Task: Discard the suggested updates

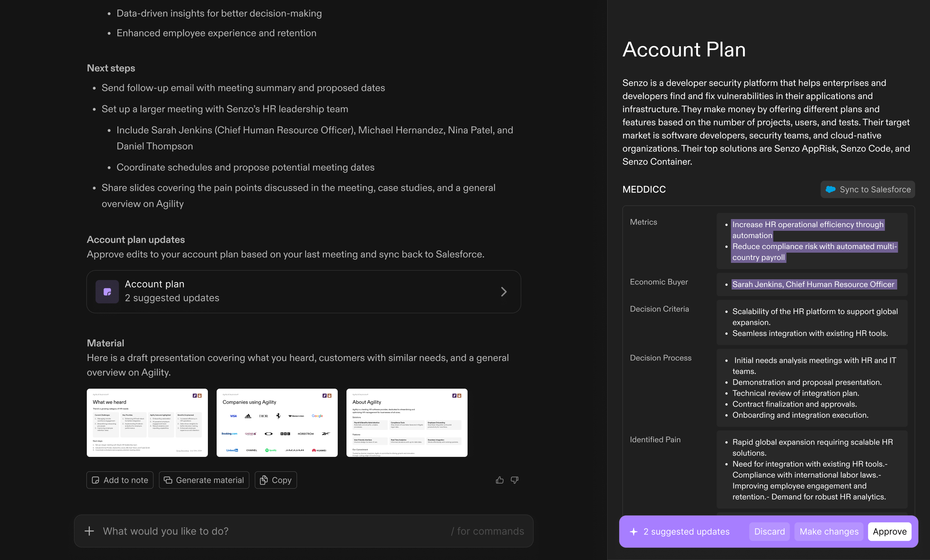Action: tap(769, 531)
